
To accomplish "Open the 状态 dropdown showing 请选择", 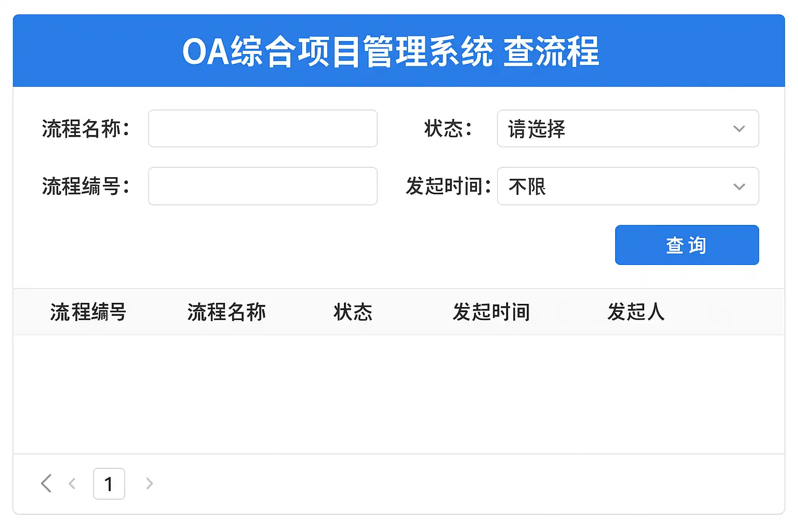I will click(627, 129).
